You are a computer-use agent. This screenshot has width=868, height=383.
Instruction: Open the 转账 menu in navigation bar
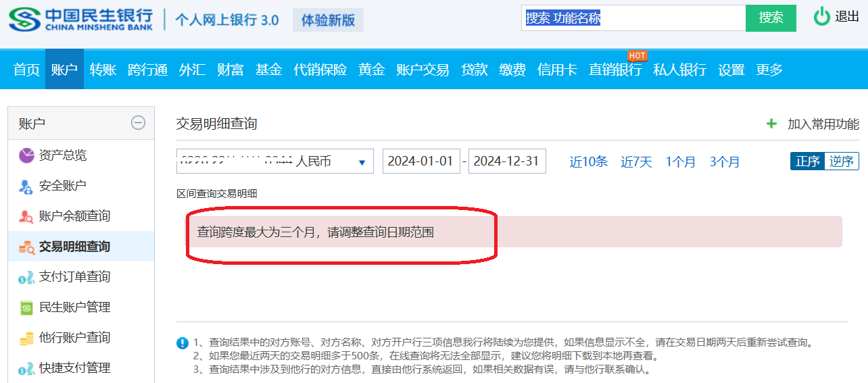(x=103, y=69)
